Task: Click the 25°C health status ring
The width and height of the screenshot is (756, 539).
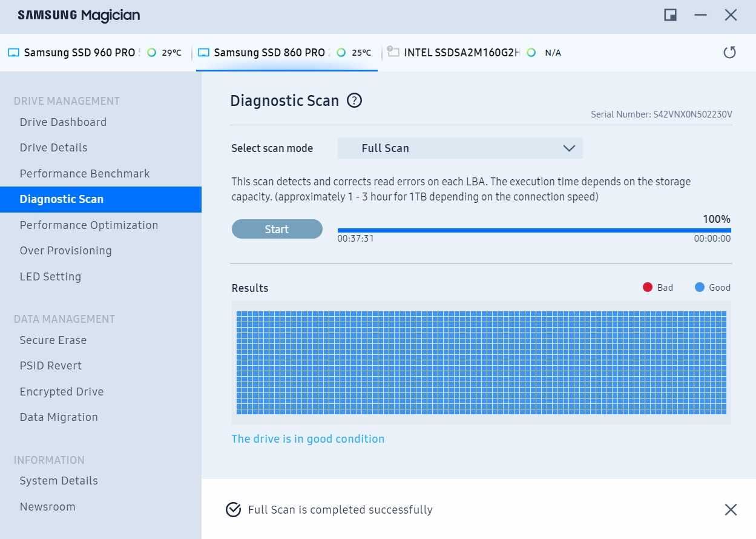Action: (341, 53)
